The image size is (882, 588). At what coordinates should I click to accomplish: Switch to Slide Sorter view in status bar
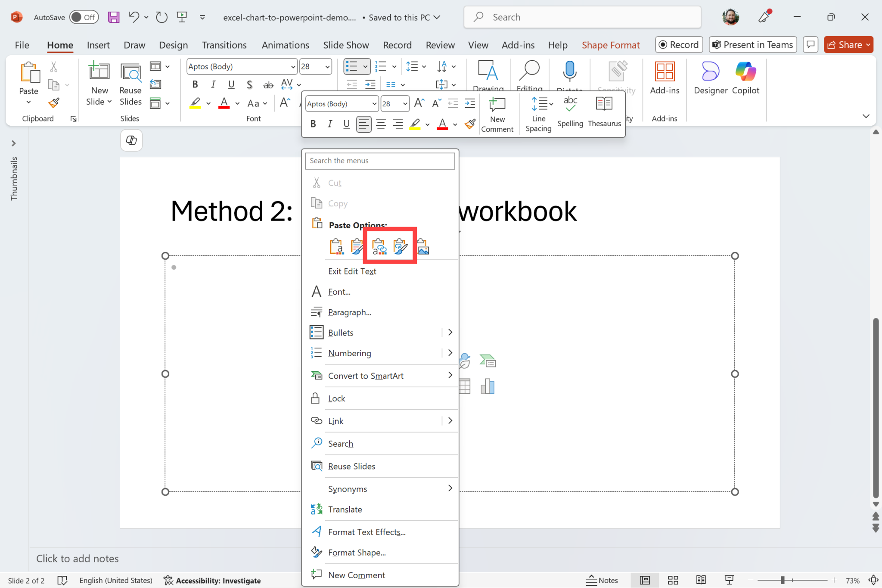tap(673, 580)
